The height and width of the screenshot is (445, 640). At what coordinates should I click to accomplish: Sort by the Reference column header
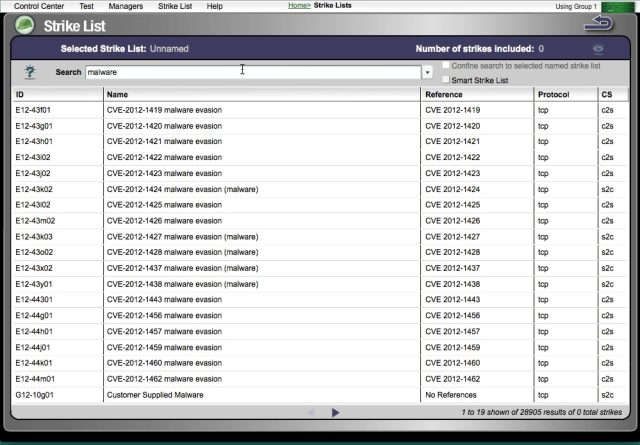point(478,94)
